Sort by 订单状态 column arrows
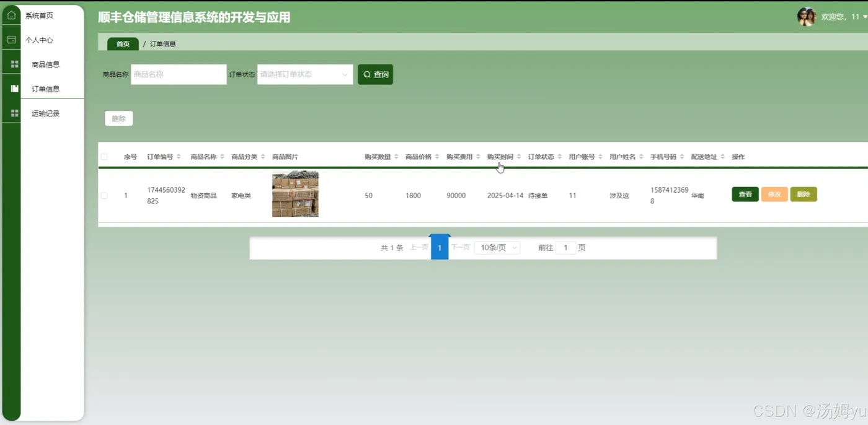This screenshot has width=868, height=425. tap(559, 157)
